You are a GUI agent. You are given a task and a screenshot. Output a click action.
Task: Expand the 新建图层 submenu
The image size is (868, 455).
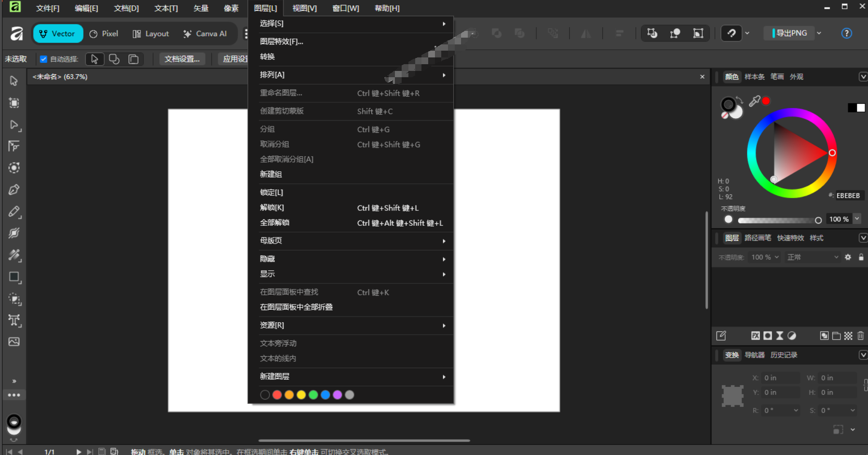click(x=350, y=376)
